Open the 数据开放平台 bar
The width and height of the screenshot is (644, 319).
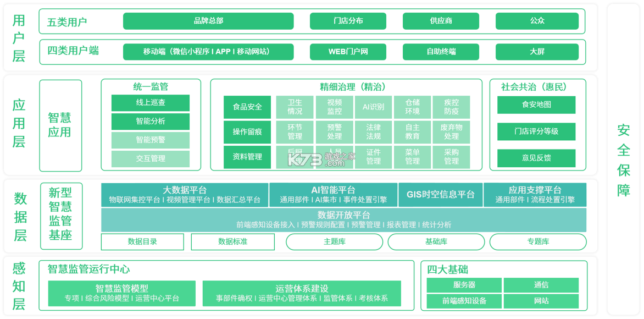coord(344,220)
